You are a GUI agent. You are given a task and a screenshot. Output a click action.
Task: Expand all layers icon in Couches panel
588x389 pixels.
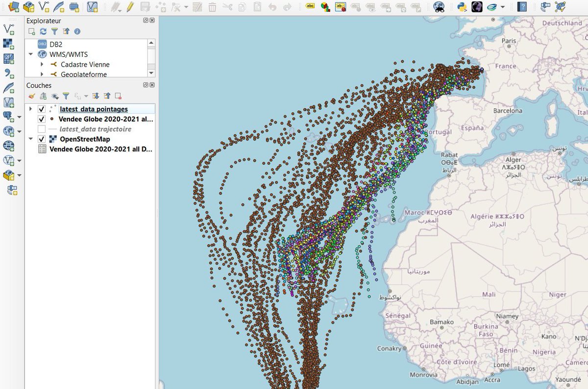tap(96, 96)
